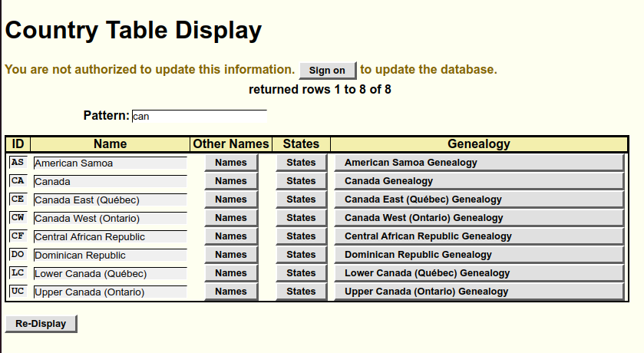This screenshot has width=644, height=353.
Task: Select the CA country ID field
Action: coord(18,181)
